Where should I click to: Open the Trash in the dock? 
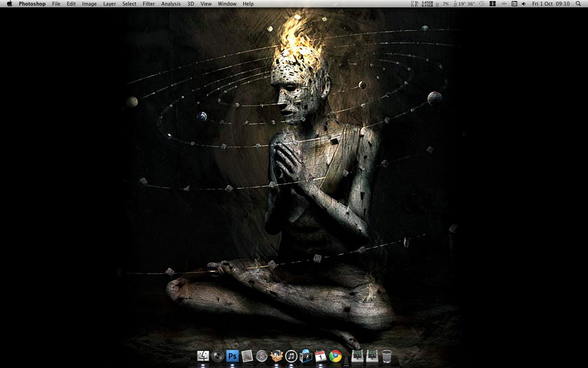click(387, 356)
